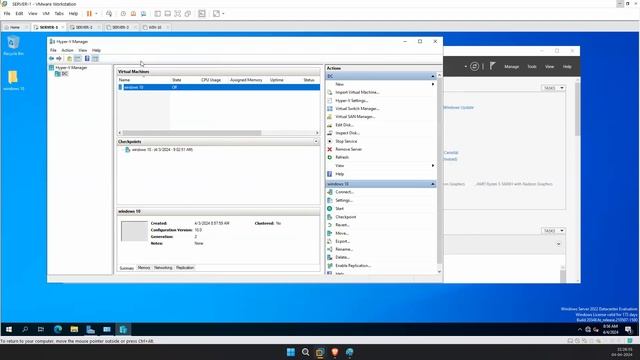Click Inspect Disk action

(347, 133)
